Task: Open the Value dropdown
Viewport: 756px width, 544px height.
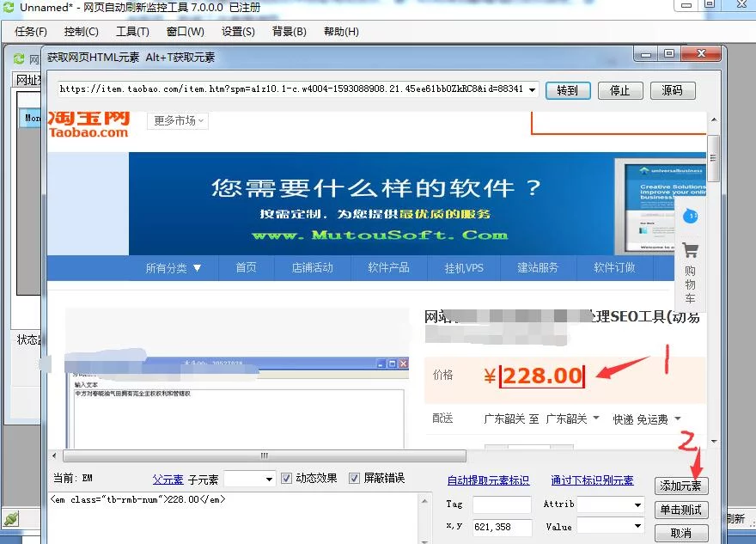Action: (x=611, y=526)
